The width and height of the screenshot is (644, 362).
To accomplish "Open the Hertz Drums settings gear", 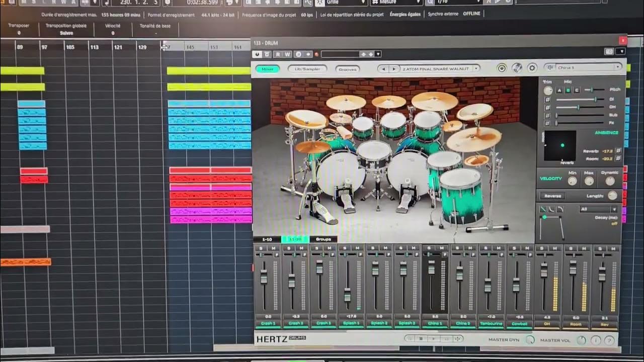I will 532,68.
